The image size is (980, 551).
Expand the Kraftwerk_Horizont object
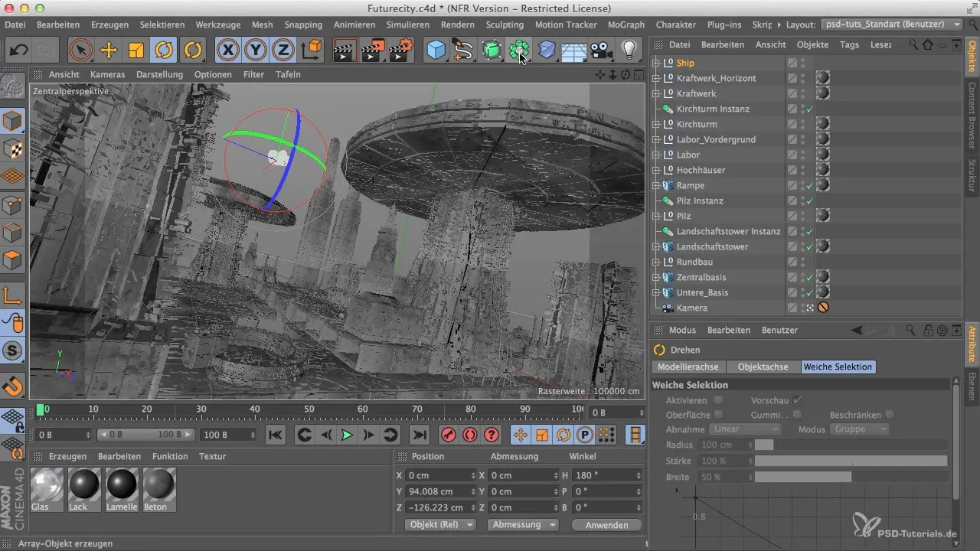click(656, 78)
